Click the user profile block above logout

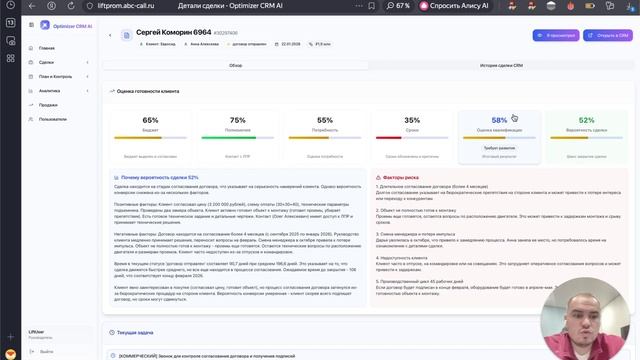[x=60, y=335]
